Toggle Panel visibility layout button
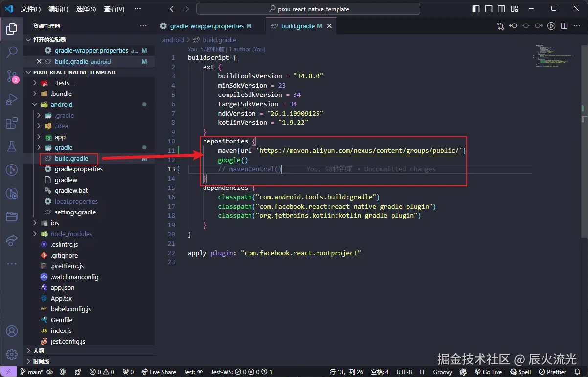Image resolution: width=588 pixels, height=377 pixels. coord(489,9)
